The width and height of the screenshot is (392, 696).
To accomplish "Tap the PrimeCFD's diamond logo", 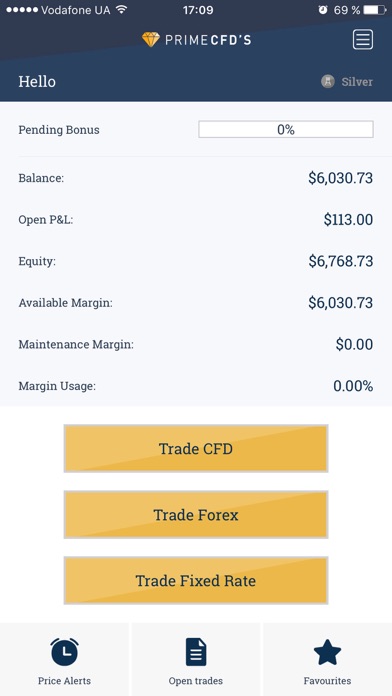I will point(150,40).
